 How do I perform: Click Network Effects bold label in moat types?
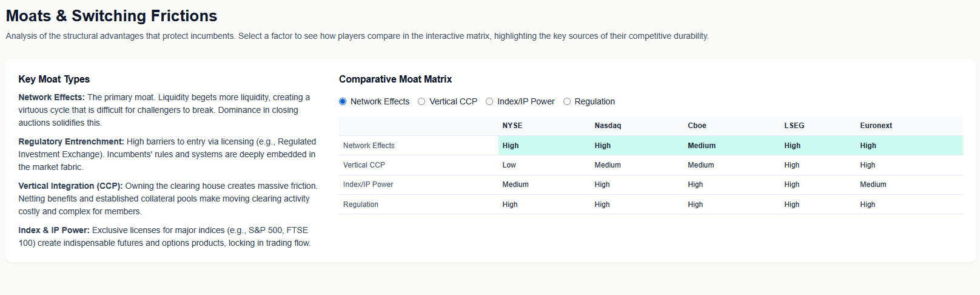click(52, 97)
